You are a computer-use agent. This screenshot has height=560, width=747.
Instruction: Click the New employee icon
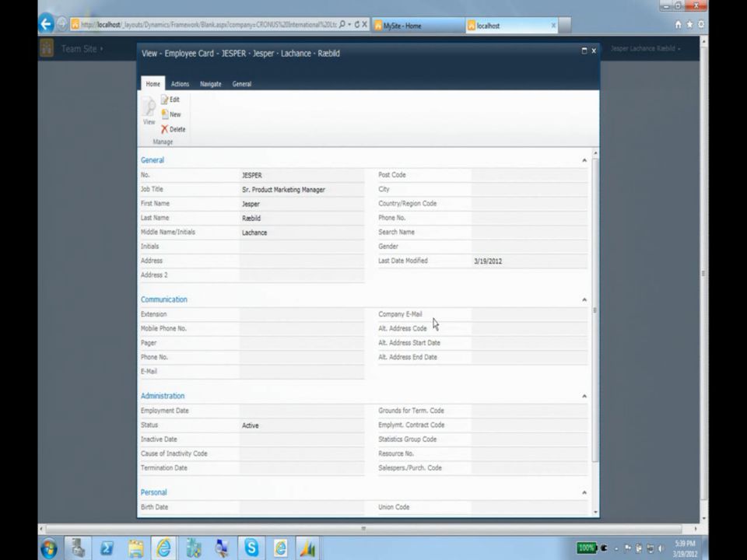(x=165, y=114)
